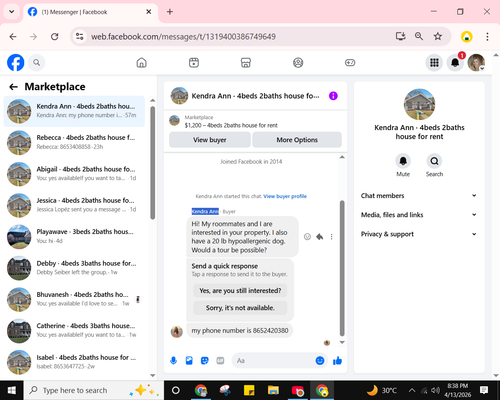Open Abigail conversation in list
This screenshot has width=500, height=400.
point(74,174)
